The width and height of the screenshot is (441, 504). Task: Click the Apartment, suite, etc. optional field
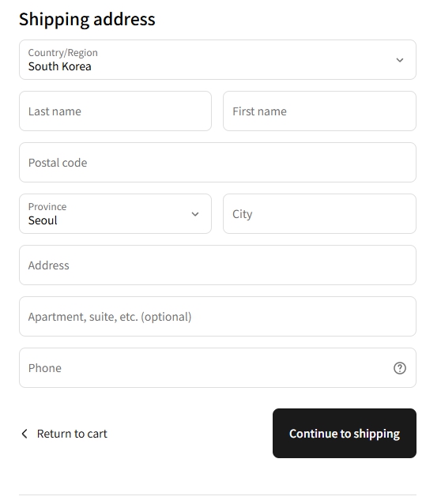point(217,317)
